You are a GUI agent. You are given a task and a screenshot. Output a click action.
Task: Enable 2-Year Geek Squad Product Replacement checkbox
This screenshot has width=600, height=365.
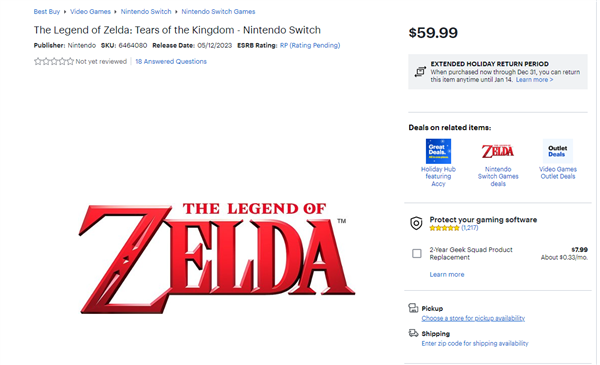tap(417, 253)
